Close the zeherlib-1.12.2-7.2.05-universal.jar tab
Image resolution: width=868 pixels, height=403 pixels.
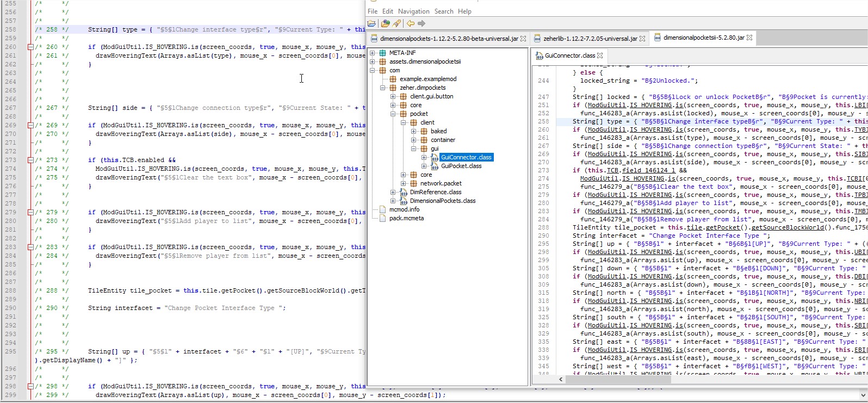click(x=642, y=39)
